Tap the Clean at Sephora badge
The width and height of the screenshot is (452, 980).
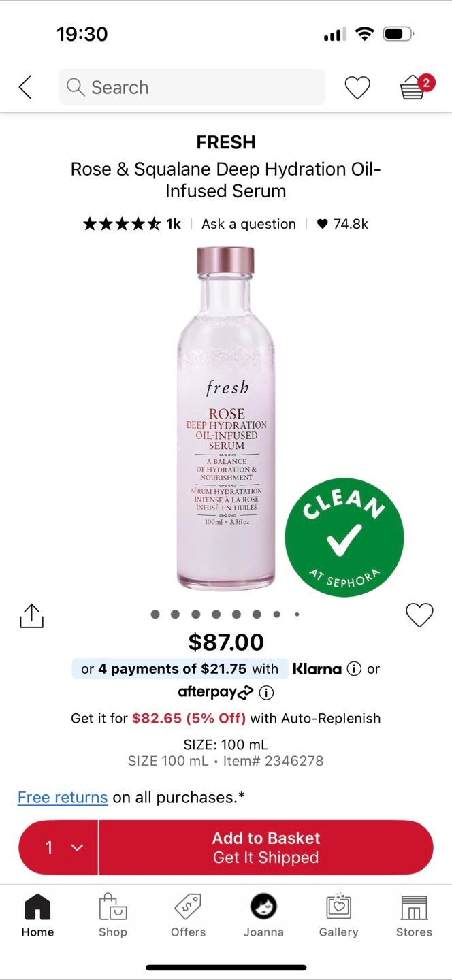(344, 538)
